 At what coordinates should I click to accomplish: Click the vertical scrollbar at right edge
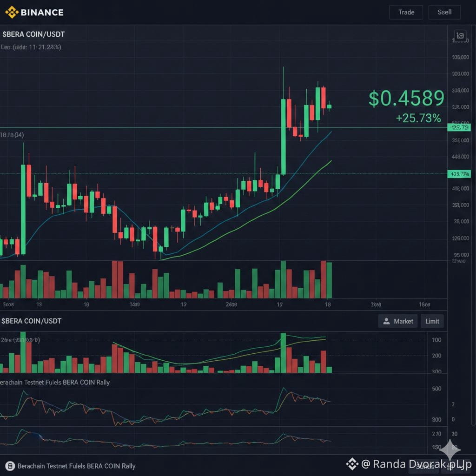click(474, 225)
